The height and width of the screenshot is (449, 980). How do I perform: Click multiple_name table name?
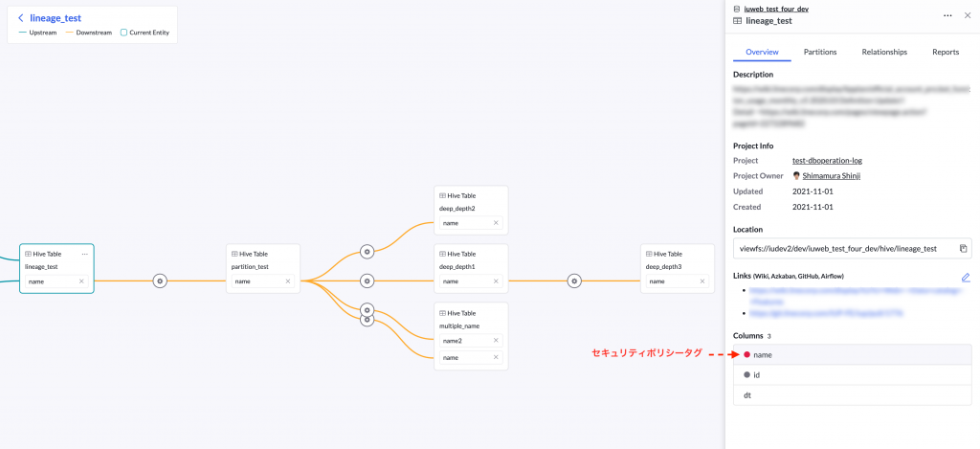[x=458, y=326]
